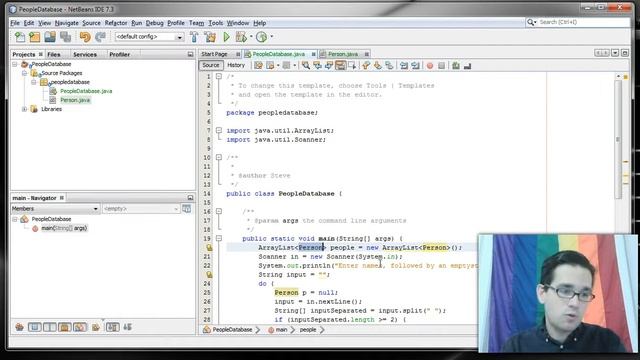Toggle Show Static Members in Navigator
Screen dimensions: 640x360
point(50,327)
